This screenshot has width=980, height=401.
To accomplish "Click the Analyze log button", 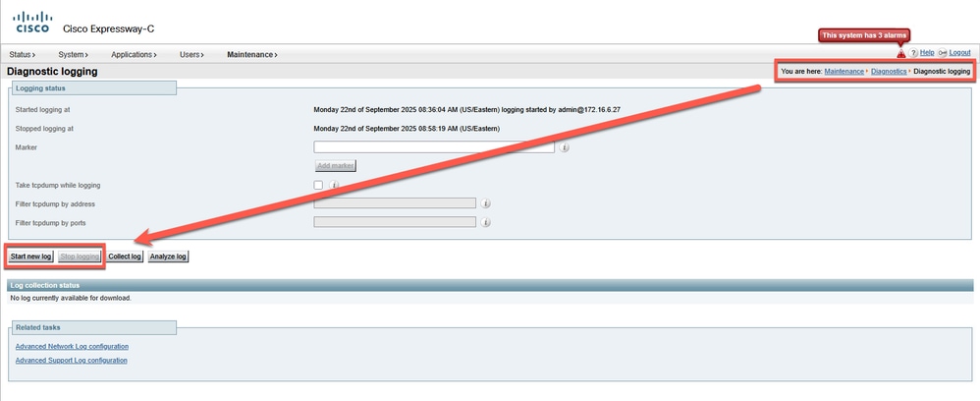I will 168,257.
